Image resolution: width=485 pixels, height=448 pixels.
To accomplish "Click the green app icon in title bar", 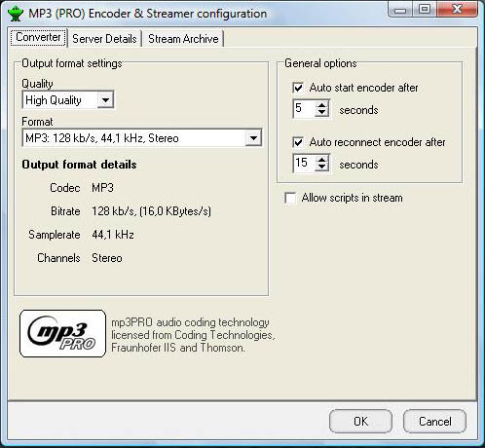I will point(16,14).
